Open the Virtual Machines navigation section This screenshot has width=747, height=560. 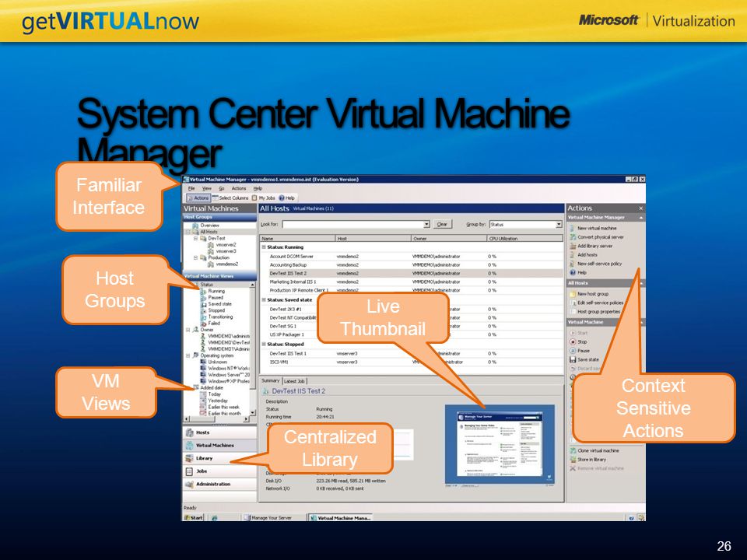pyautogui.click(x=220, y=445)
